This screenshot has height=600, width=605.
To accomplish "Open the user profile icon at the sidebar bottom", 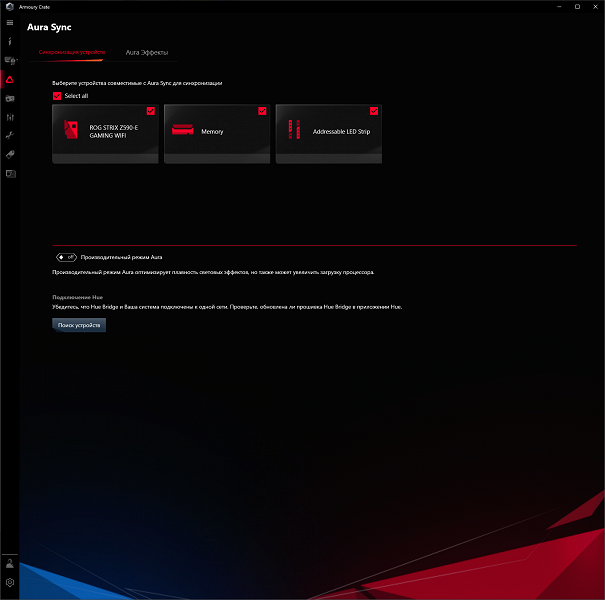I will [x=10, y=564].
